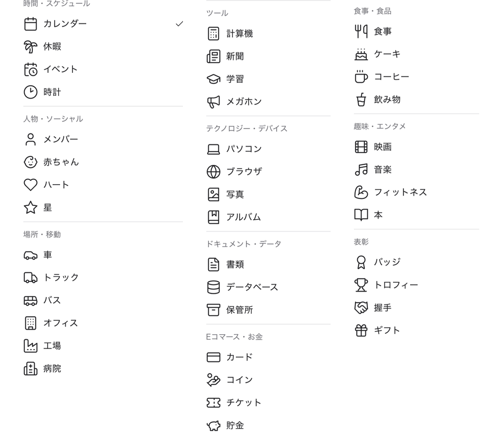Pick the 貯金 piggy bank icon
Viewport: 504px width, 438px height.
(213, 426)
